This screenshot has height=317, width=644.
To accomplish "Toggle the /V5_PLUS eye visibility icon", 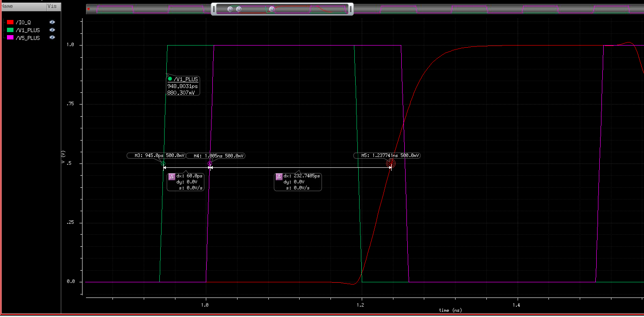I will pyautogui.click(x=52, y=38).
